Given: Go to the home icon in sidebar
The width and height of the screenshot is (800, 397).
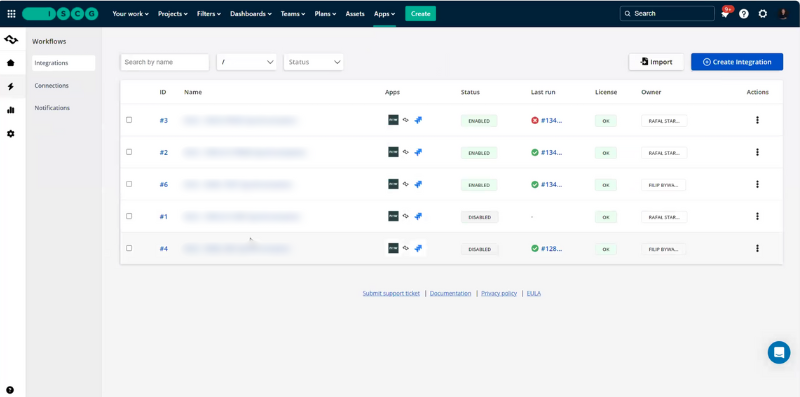Looking at the screenshot, I should coord(11,63).
